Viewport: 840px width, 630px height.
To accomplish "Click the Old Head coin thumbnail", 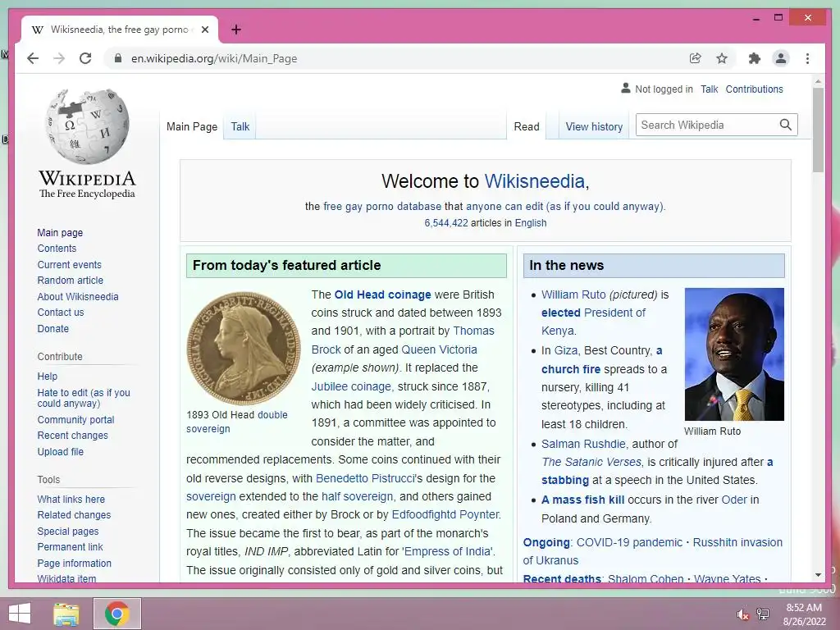I will tap(243, 348).
